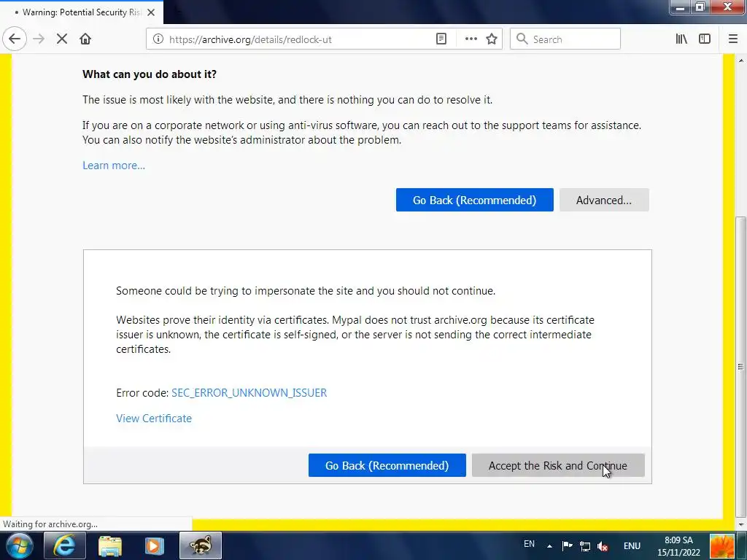This screenshot has width=747, height=560.
Task: Select the Mypal raccoon taskbar button
Action: tap(201, 545)
